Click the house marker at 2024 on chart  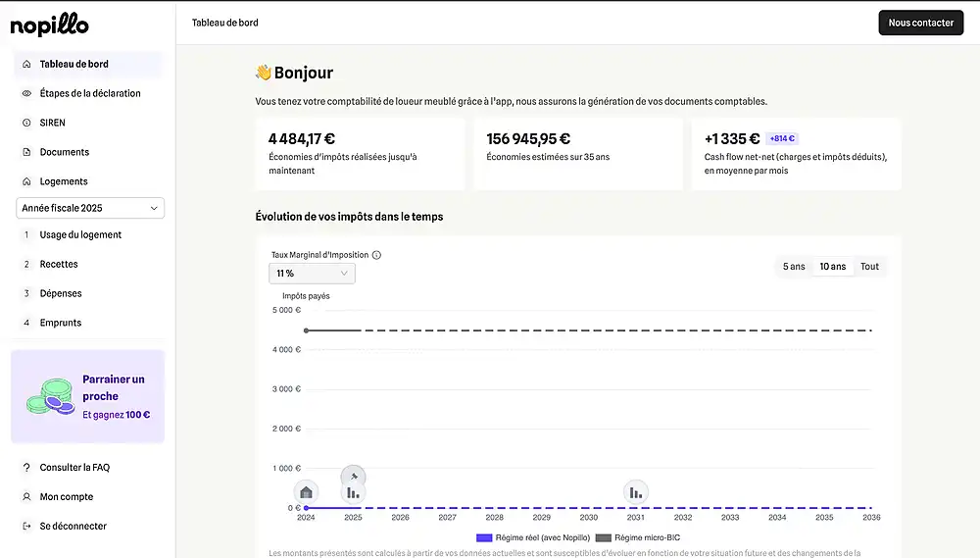[x=306, y=492]
